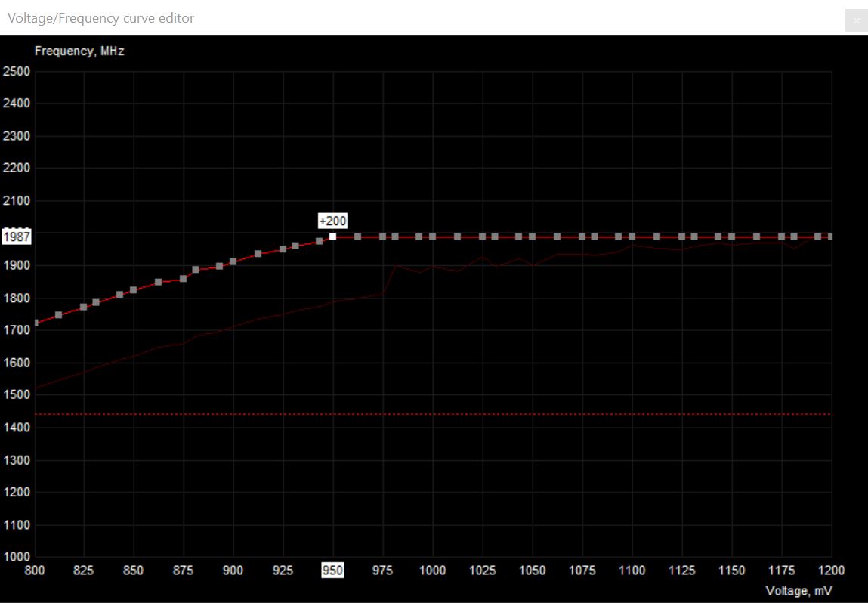Select the highlighted white curve point at 950 mV
Image resolution: width=868 pixels, height=603 pixels.
[332, 237]
